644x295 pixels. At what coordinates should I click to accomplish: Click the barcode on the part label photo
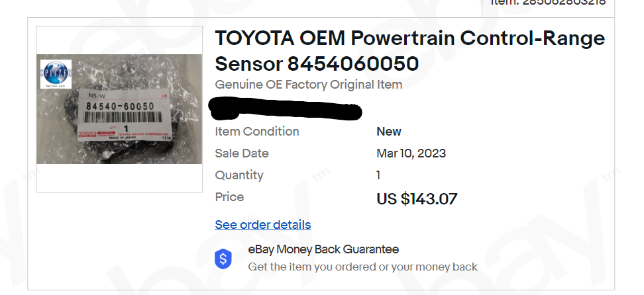[123, 116]
